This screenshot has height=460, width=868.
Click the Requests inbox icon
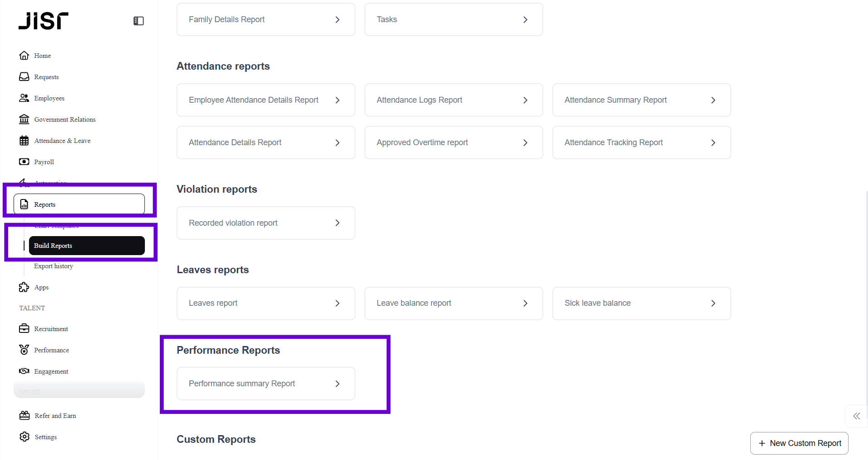click(24, 77)
